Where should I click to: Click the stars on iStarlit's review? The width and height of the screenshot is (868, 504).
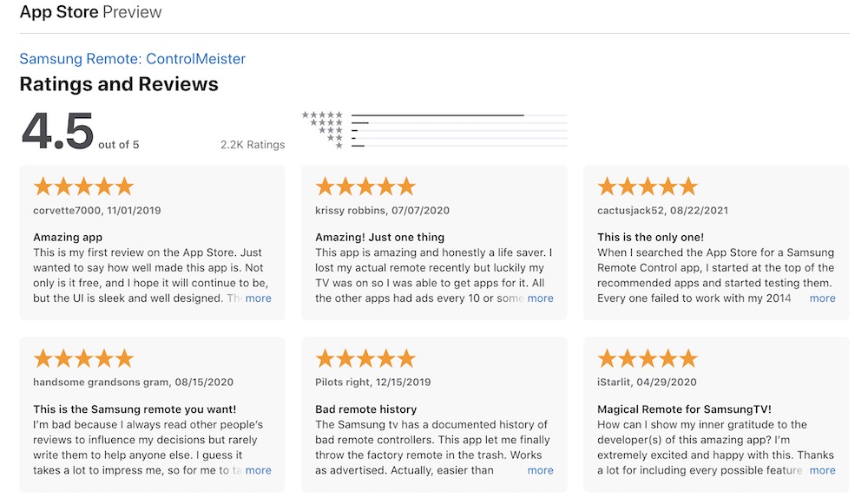pos(648,358)
